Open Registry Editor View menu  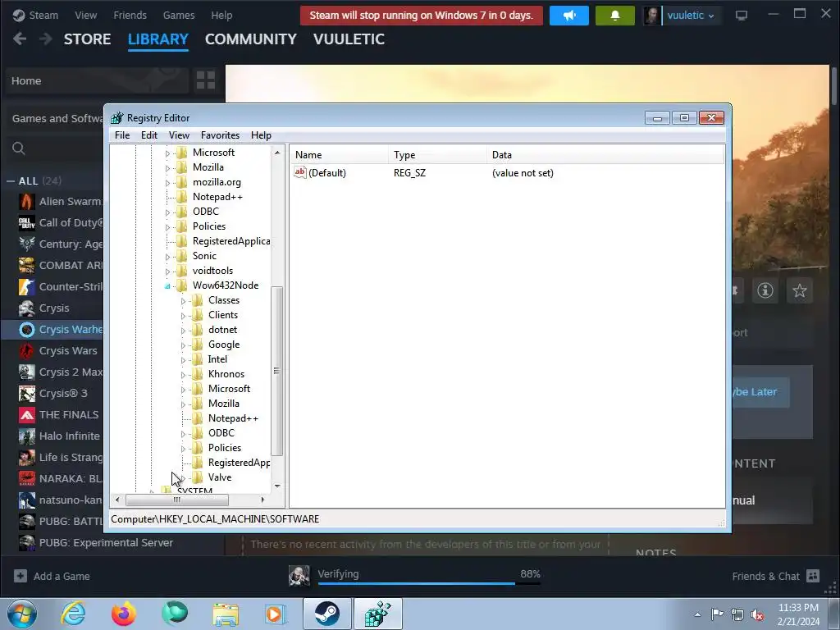coord(179,135)
